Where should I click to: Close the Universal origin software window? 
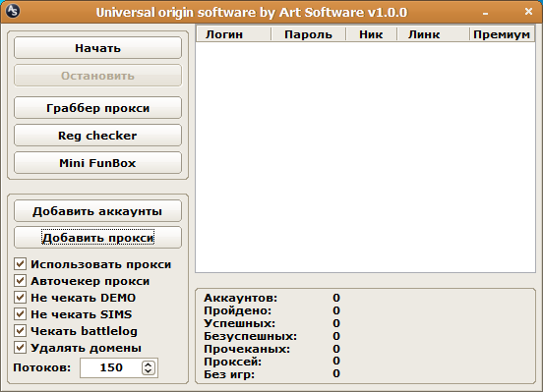[528, 12]
